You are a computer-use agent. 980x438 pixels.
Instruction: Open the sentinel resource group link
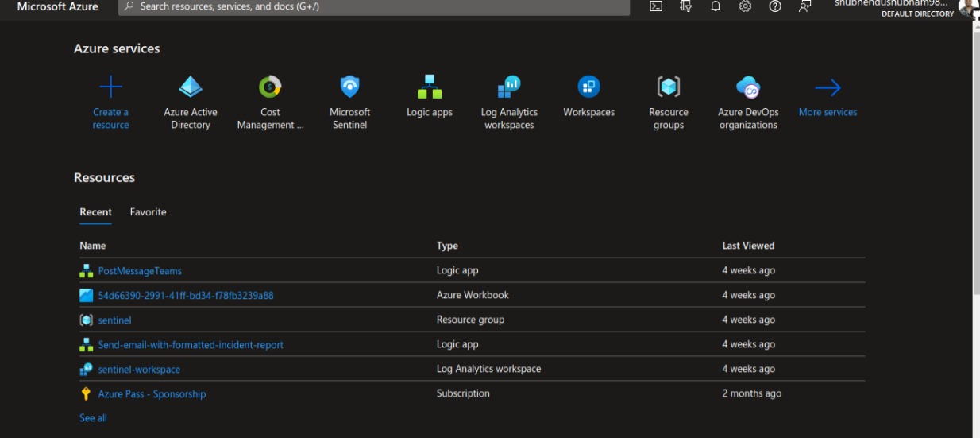(x=114, y=320)
